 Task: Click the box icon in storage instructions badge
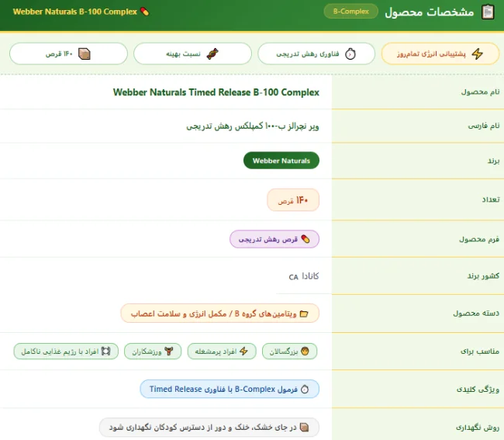click(304, 427)
